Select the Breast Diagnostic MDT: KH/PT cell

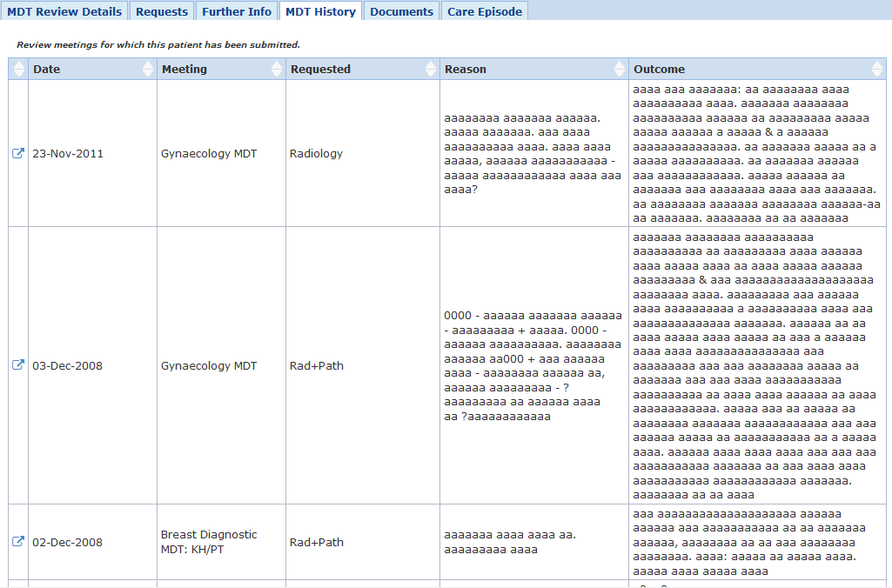209,542
